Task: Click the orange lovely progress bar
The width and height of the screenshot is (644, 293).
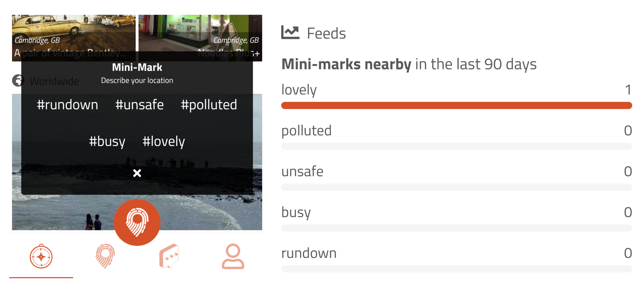Action: tap(457, 105)
